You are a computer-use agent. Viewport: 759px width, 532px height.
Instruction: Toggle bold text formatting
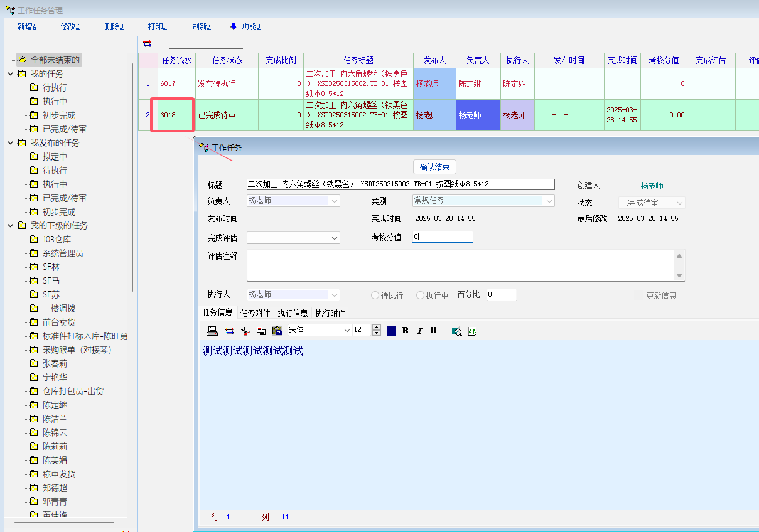point(406,331)
